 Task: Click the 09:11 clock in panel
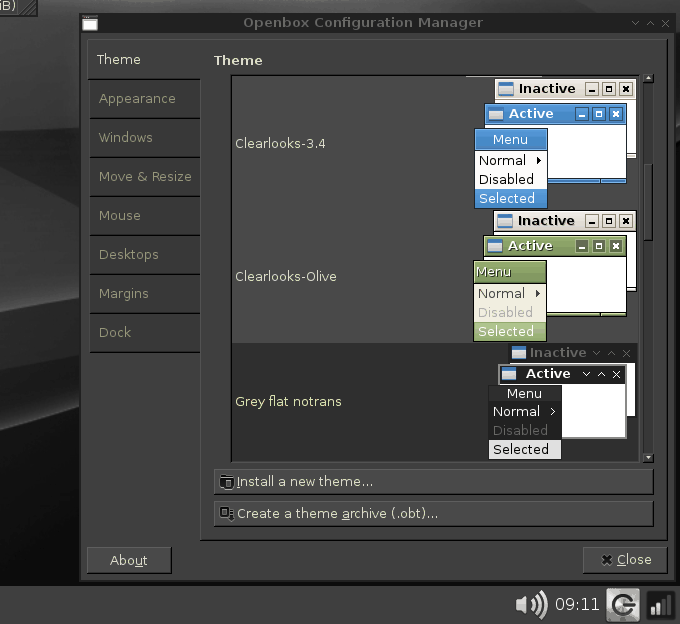click(x=577, y=604)
